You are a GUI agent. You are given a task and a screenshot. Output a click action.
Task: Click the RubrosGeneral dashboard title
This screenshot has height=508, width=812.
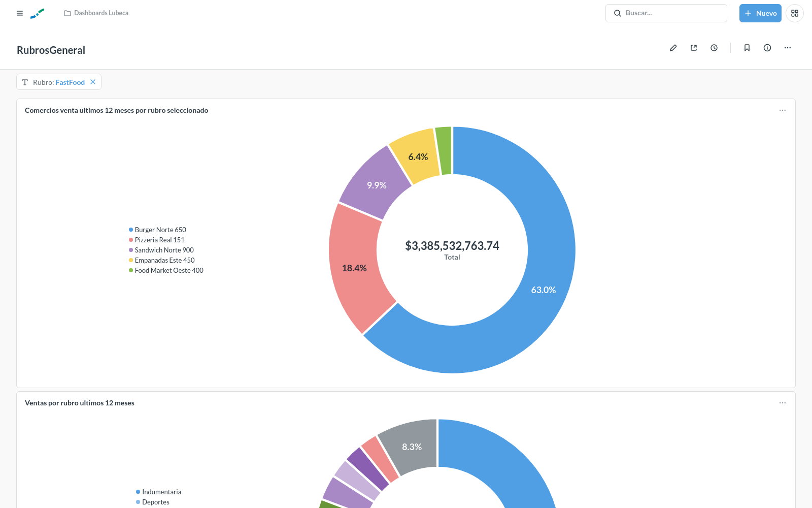click(51, 50)
